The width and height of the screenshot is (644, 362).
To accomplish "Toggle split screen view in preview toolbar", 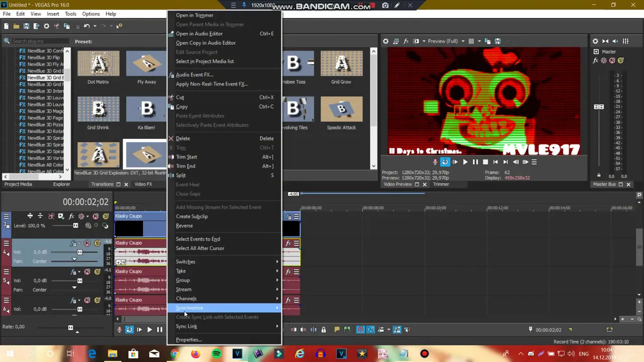I will (x=416, y=41).
